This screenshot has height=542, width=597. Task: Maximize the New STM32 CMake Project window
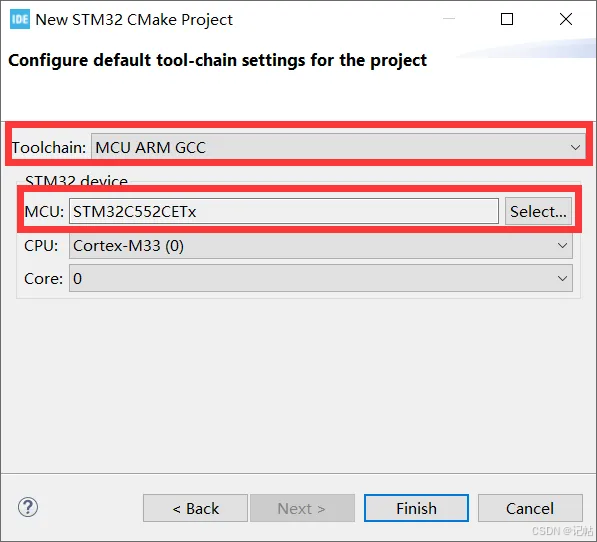[x=507, y=19]
